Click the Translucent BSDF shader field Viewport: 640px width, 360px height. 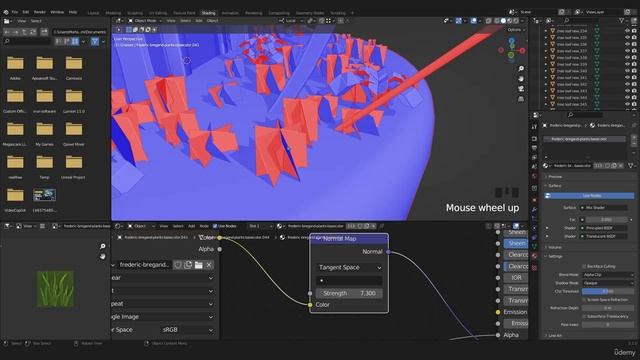(x=604, y=236)
